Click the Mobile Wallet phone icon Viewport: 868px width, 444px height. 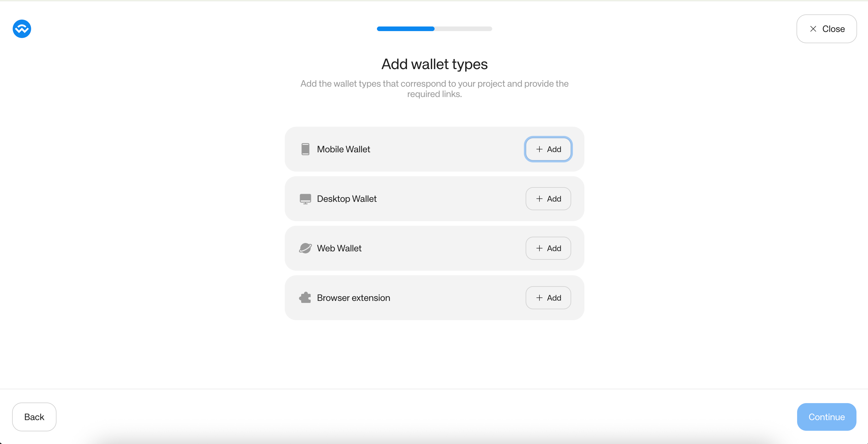(305, 149)
